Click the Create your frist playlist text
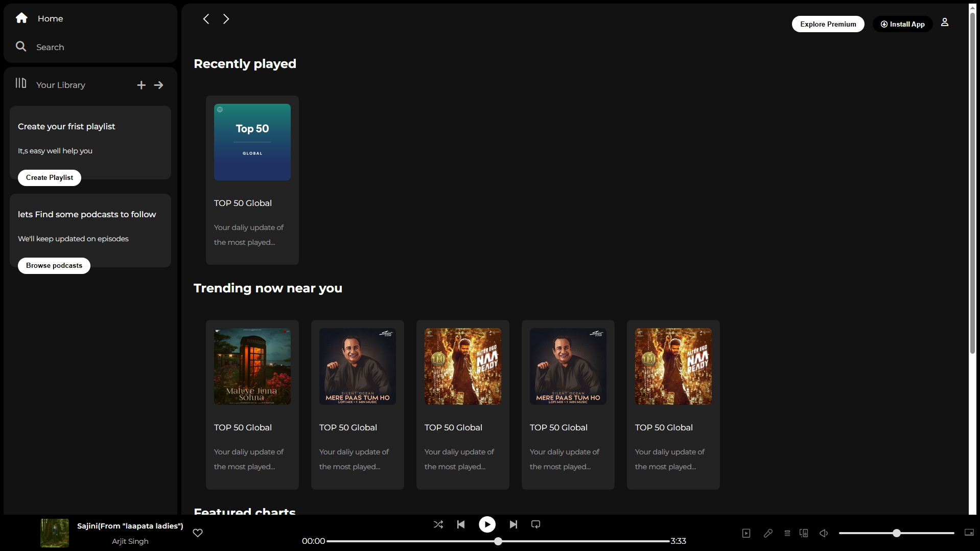Viewport: 980px width, 551px height. pyautogui.click(x=66, y=126)
